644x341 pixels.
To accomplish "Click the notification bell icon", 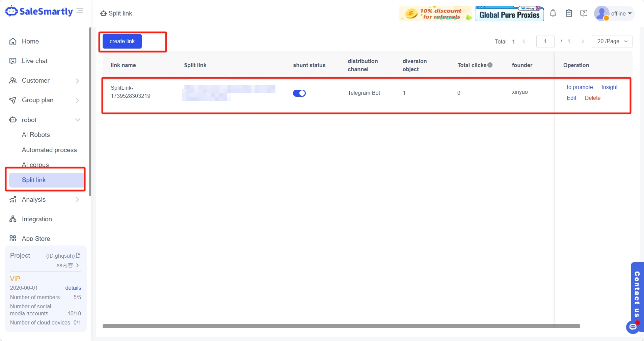I will pyautogui.click(x=553, y=13).
